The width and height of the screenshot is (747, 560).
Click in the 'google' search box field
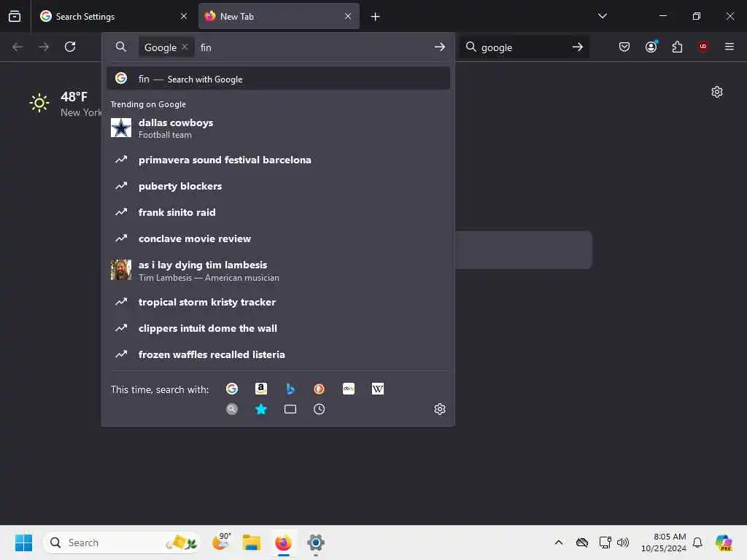point(524,47)
